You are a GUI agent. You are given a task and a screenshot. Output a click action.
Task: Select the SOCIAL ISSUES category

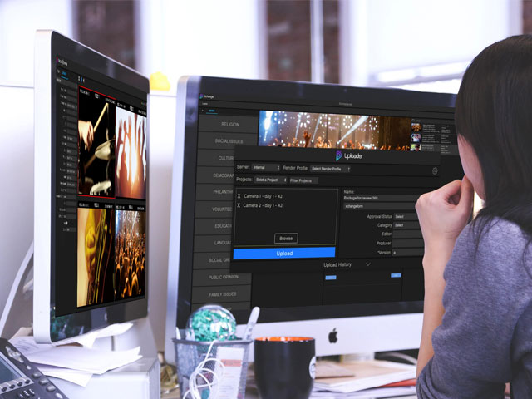tap(227, 140)
